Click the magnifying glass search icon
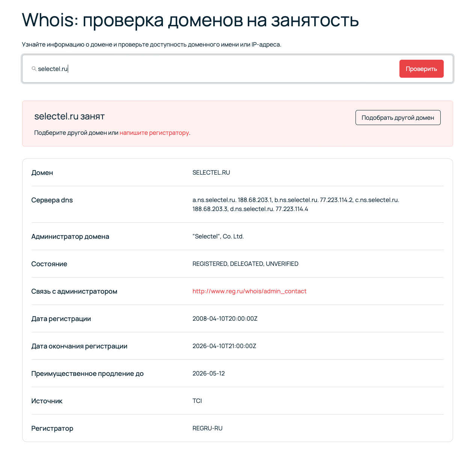This screenshot has height=451, width=476. [34, 69]
